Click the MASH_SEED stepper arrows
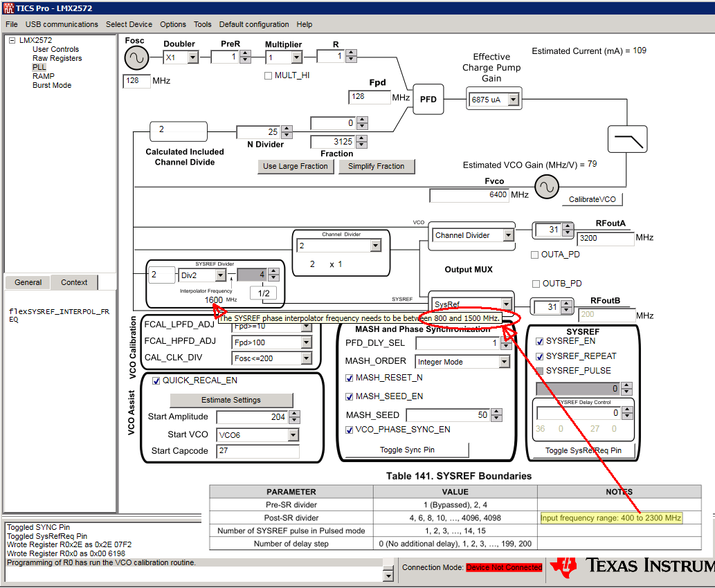 (496, 415)
